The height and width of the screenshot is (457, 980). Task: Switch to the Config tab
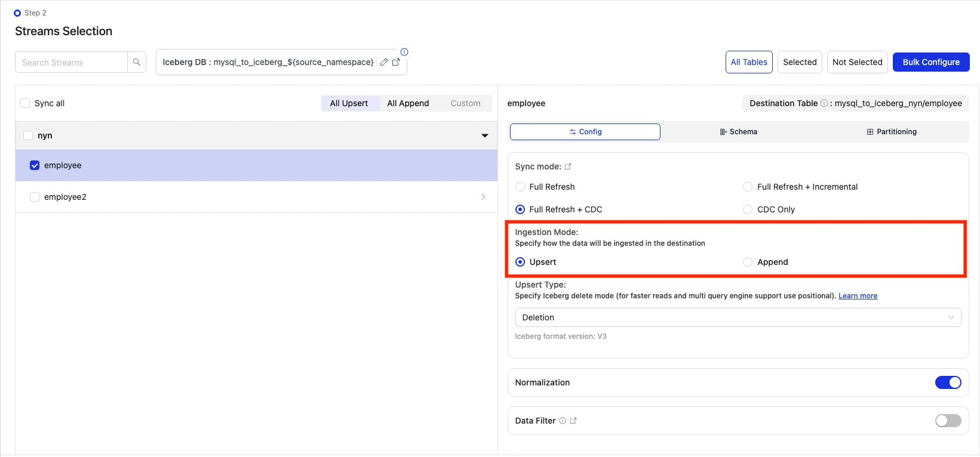tap(585, 132)
